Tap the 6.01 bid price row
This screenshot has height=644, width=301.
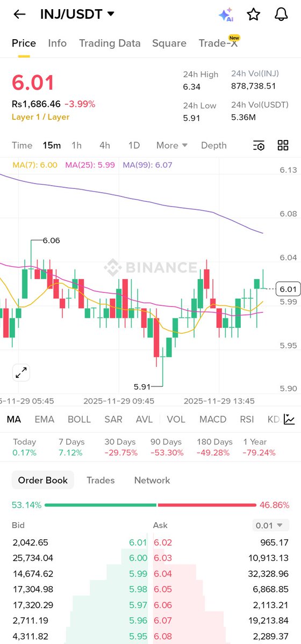coord(80,543)
